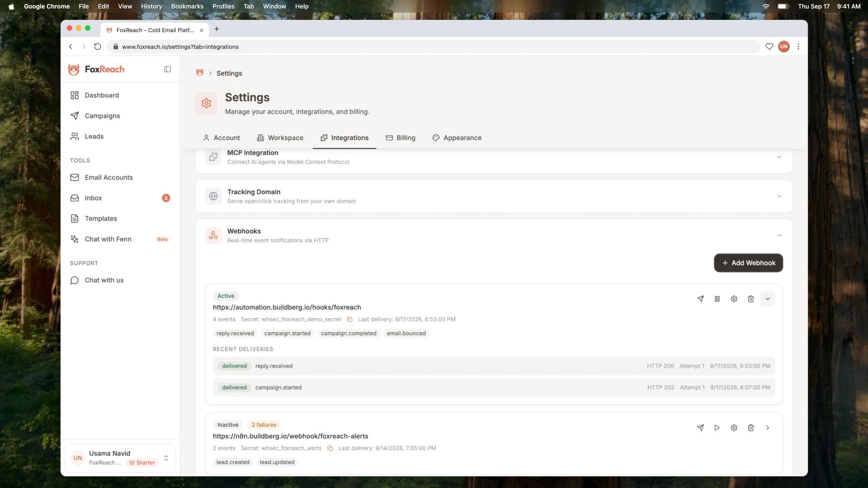Switch to the Account tab
Screen dimensions: 868x488
tap(221, 138)
